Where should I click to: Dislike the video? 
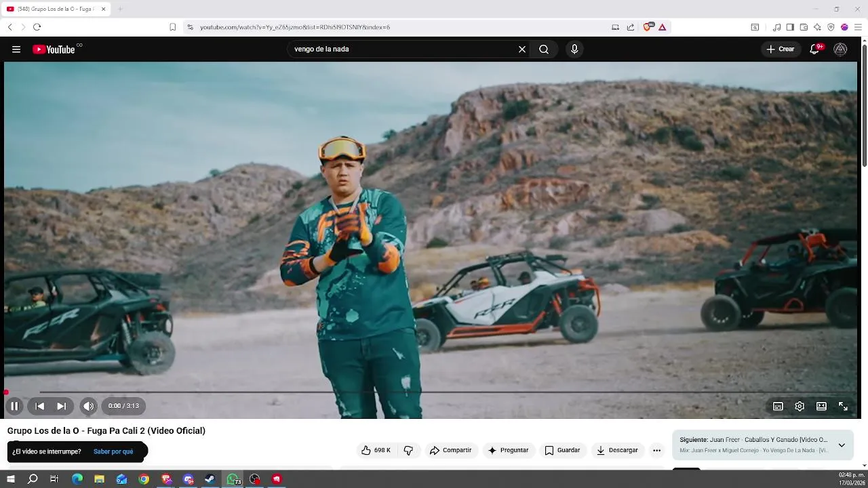pos(408,450)
